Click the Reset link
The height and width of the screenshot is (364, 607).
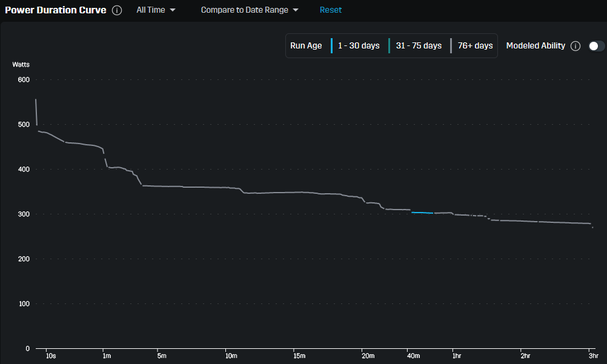pos(331,10)
